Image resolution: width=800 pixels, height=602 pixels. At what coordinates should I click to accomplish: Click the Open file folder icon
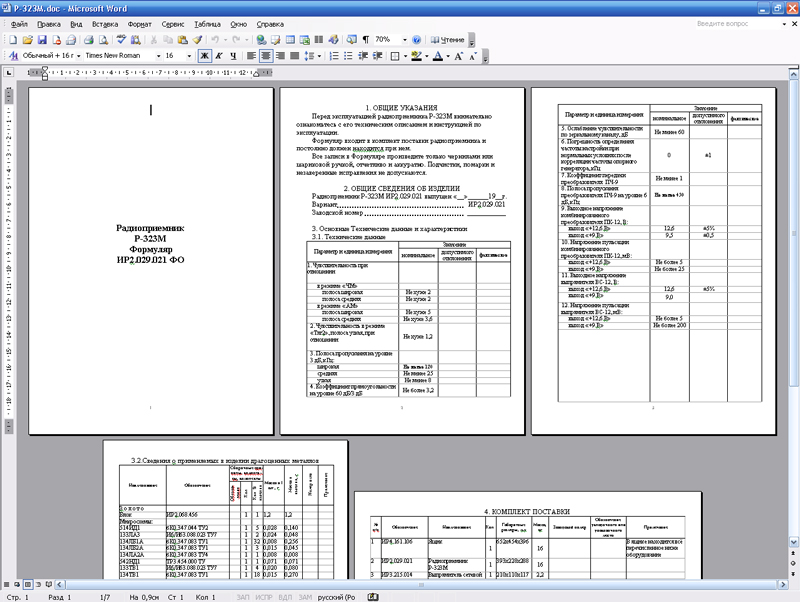[27, 39]
